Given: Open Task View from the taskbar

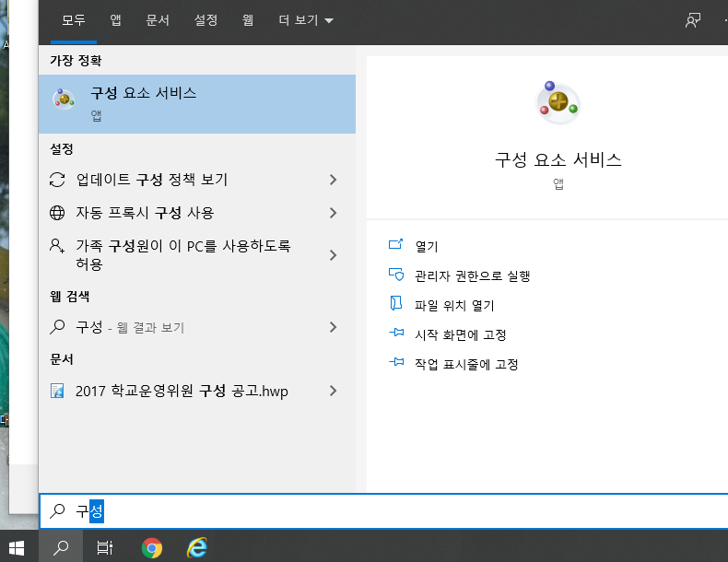Looking at the screenshot, I should point(104,548).
